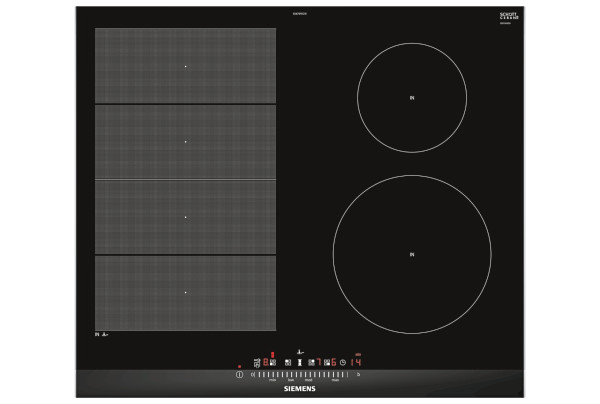Set power slider at the 'low' mark
The image size is (600, 404).
pos(291,380)
